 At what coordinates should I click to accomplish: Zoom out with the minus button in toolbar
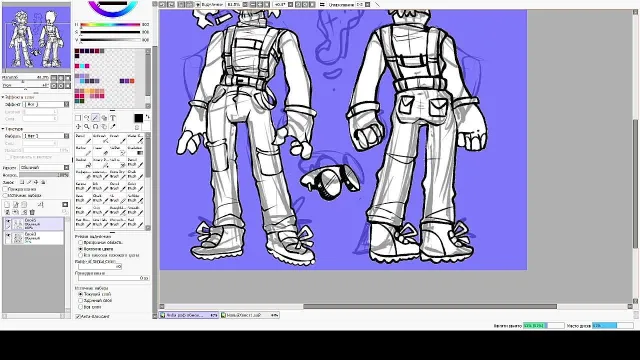(253, 4)
